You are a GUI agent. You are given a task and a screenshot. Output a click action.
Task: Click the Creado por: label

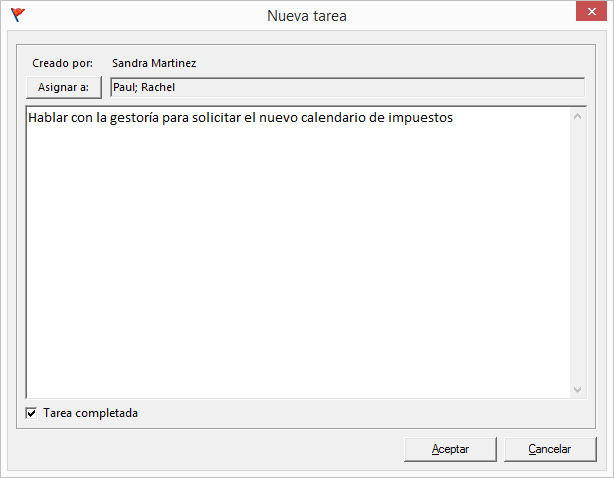tap(63, 63)
